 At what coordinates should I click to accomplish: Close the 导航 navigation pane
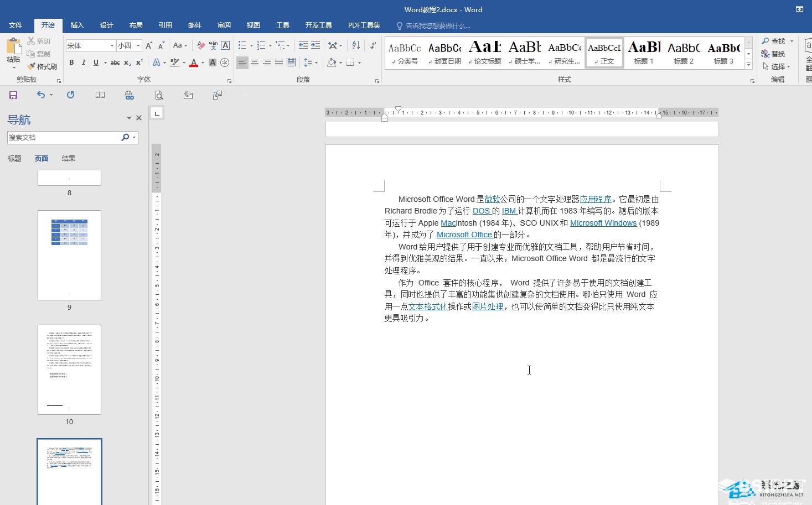[139, 118]
